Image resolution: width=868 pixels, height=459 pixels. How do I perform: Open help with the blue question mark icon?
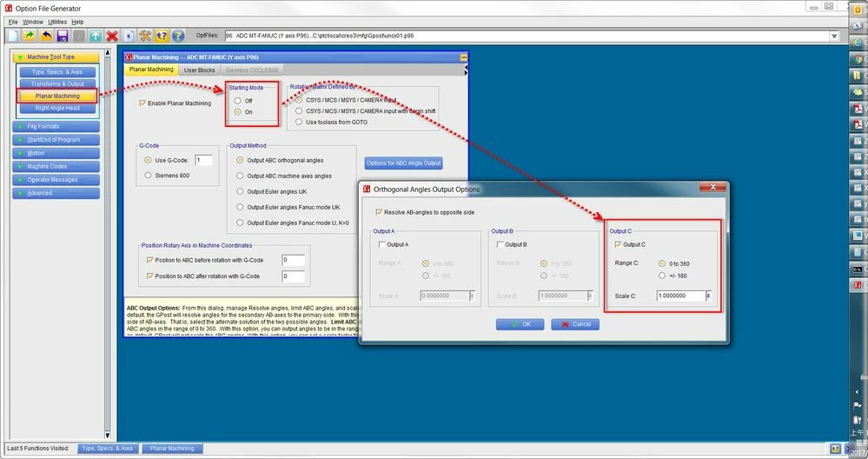[178, 36]
